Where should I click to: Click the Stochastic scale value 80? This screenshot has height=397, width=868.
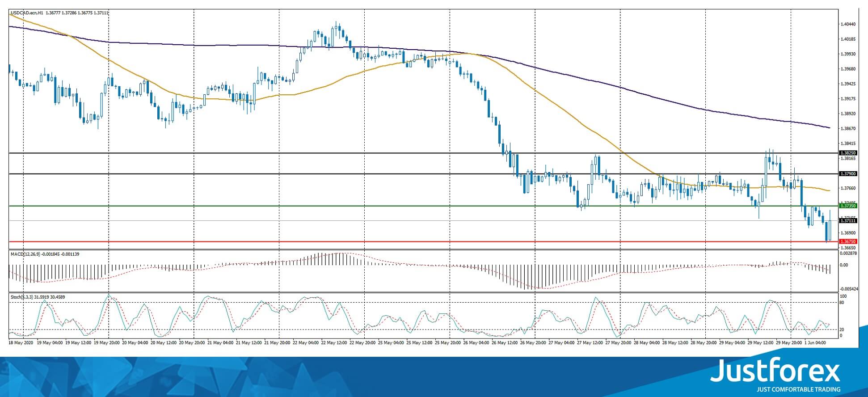click(842, 303)
